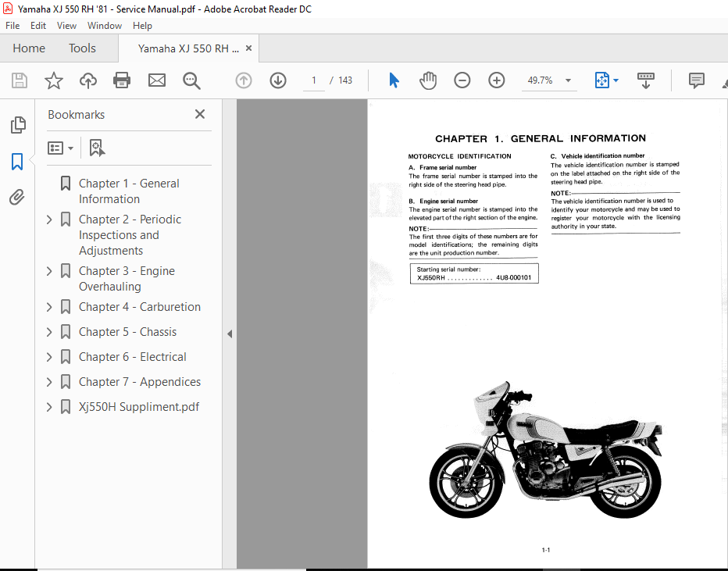Screen dimensions: 728x571
Task: Click the 'Starting serial number' box text
Action: click(474, 273)
